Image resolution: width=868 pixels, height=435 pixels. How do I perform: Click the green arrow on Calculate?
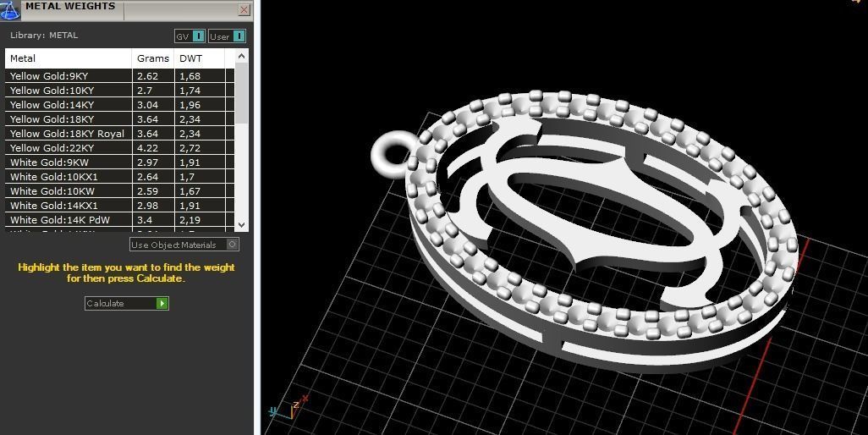pyautogui.click(x=162, y=303)
